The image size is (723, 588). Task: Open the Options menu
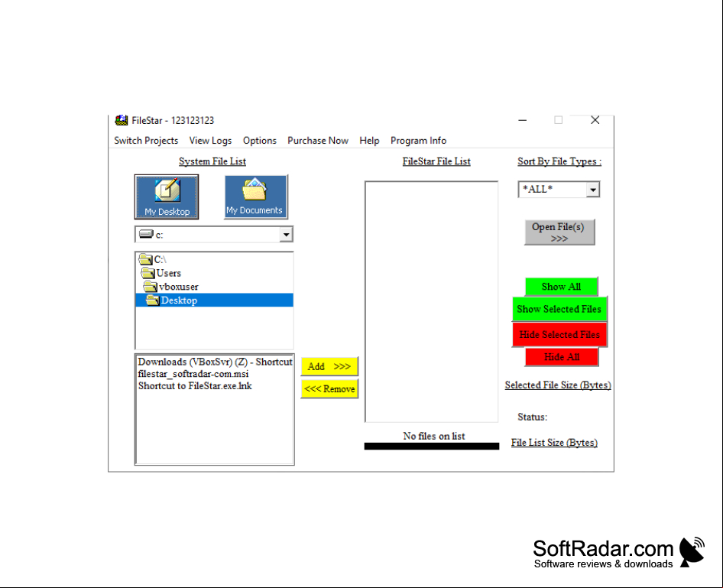(x=260, y=140)
